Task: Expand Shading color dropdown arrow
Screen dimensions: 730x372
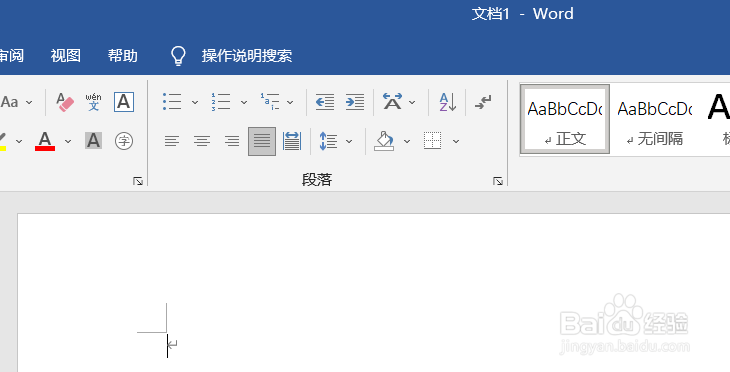Action: (x=407, y=141)
